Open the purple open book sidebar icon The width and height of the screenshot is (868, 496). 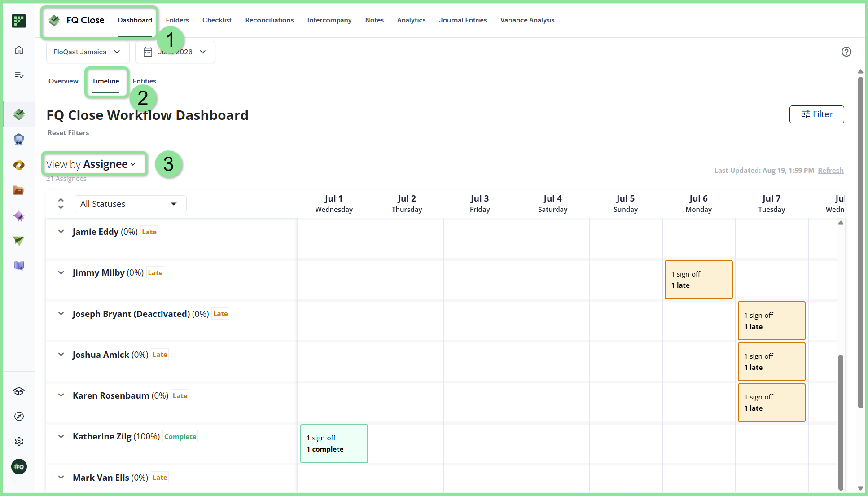[x=19, y=266]
